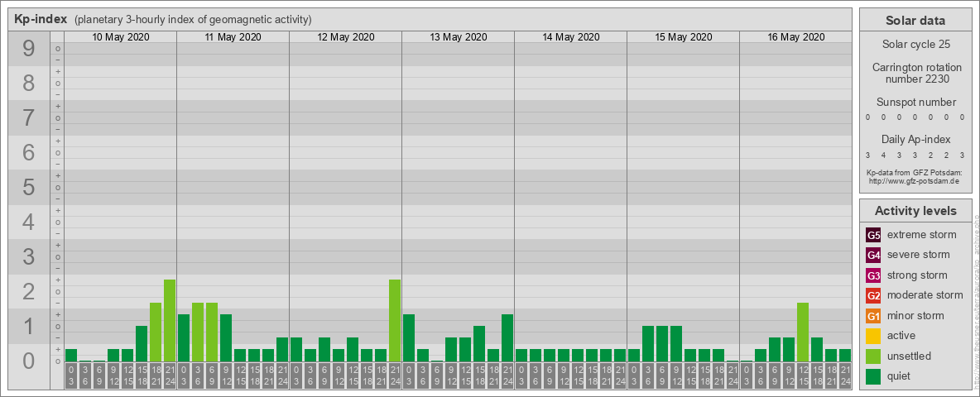Click the '13 May 2020' date header

click(x=458, y=37)
